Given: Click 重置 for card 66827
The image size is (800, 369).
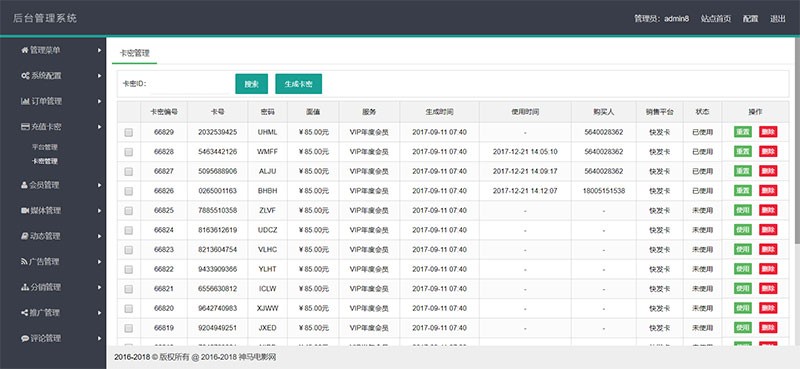Looking at the screenshot, I should [x=743, y=171].
